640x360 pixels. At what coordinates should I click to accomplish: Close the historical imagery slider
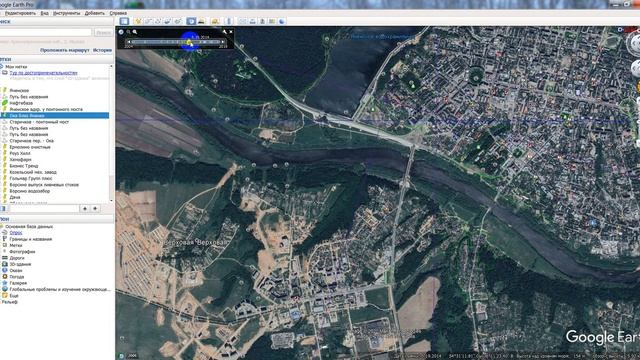(231, 32)
